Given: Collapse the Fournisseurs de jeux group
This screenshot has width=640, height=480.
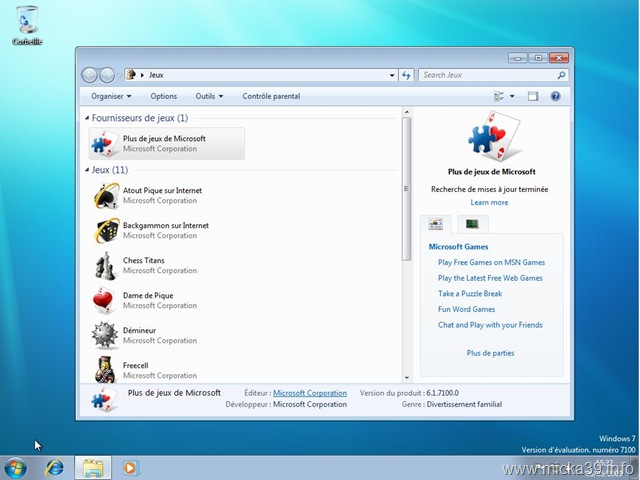Looking at the screenshot, I should coord(87,118).
